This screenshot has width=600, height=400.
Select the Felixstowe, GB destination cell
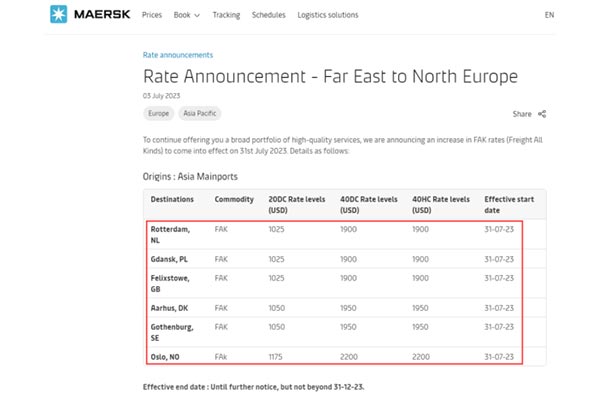[170, 283]
